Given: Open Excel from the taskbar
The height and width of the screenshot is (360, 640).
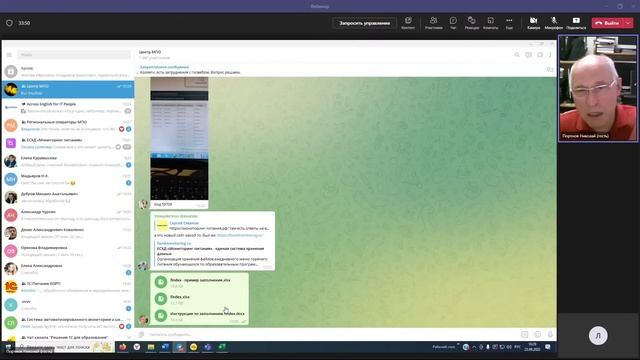Looking at the screenshot, I should click(222, 347).
